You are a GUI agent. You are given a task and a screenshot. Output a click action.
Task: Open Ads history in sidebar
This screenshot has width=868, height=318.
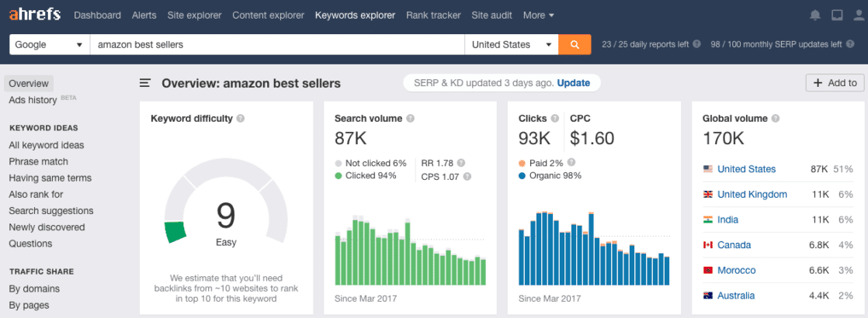(33, 100)
